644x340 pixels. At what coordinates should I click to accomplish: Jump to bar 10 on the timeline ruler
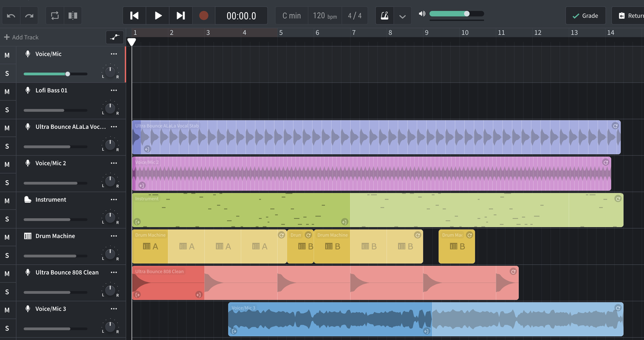pos(465,32)
